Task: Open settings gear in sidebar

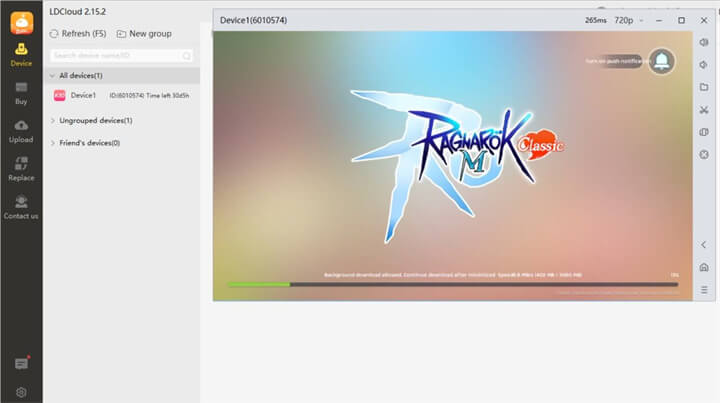Action: [x=21, y=392]
